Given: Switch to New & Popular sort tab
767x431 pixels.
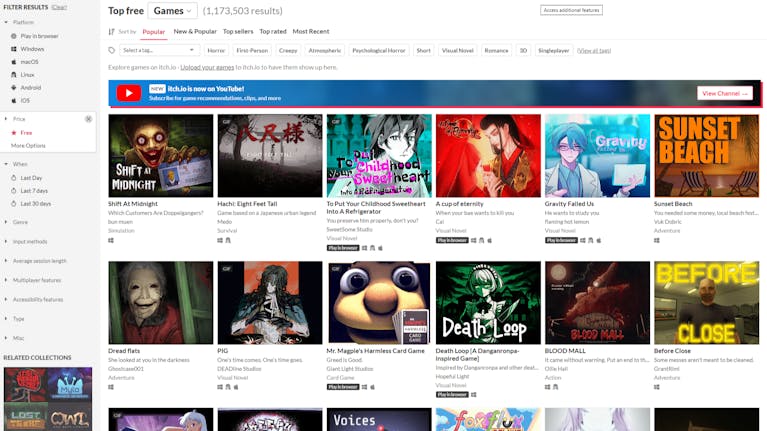Looking at the screenshot, I should click(x=195, y=31).
